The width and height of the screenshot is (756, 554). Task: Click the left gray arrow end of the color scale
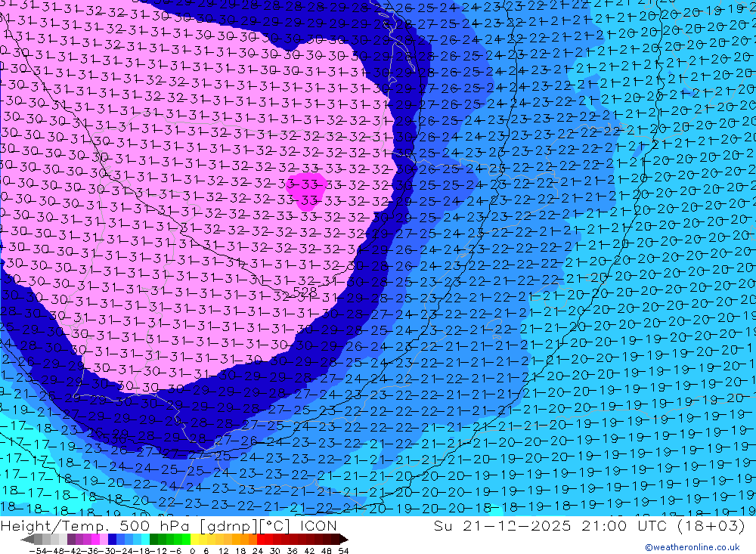[x=27, y=540]
